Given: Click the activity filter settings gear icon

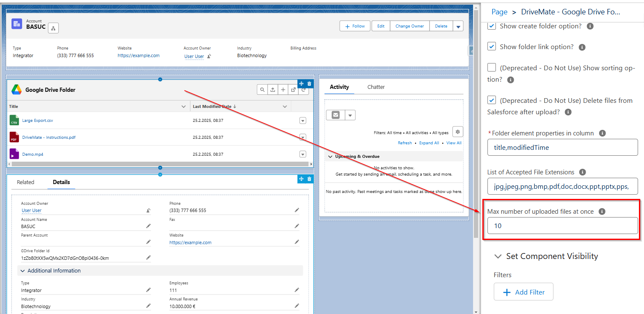Looking at the screenshot, I should (457, 132).
